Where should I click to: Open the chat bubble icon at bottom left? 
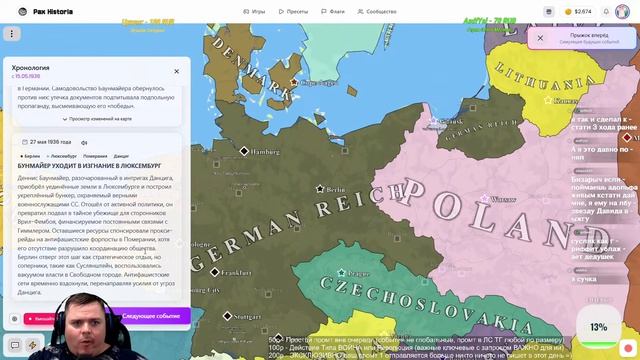click(x=15, y=345)
